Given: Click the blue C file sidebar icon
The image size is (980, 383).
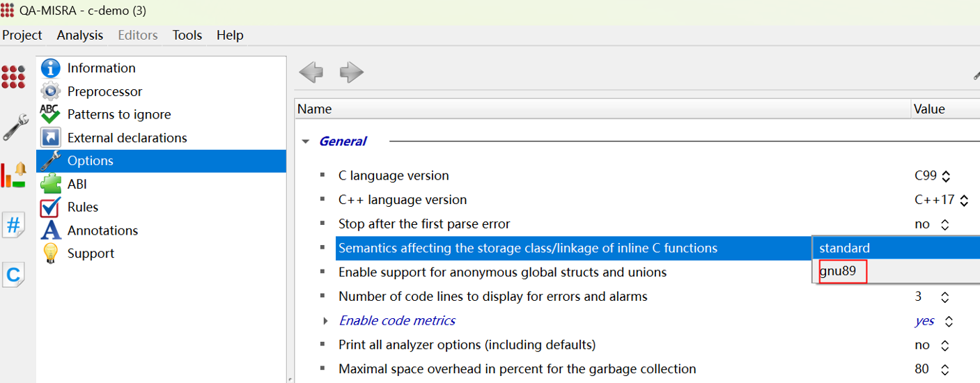Looking at the screenshot, I should point(13,274).
